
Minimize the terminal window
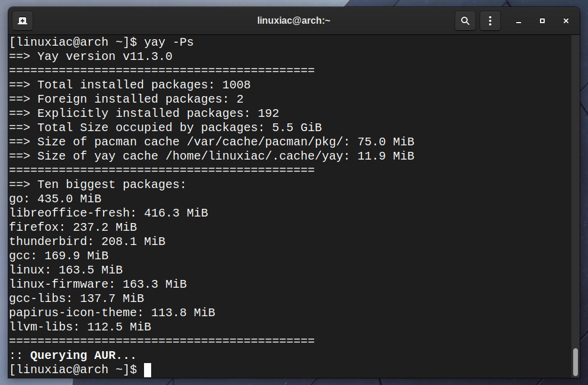(519, 21)
